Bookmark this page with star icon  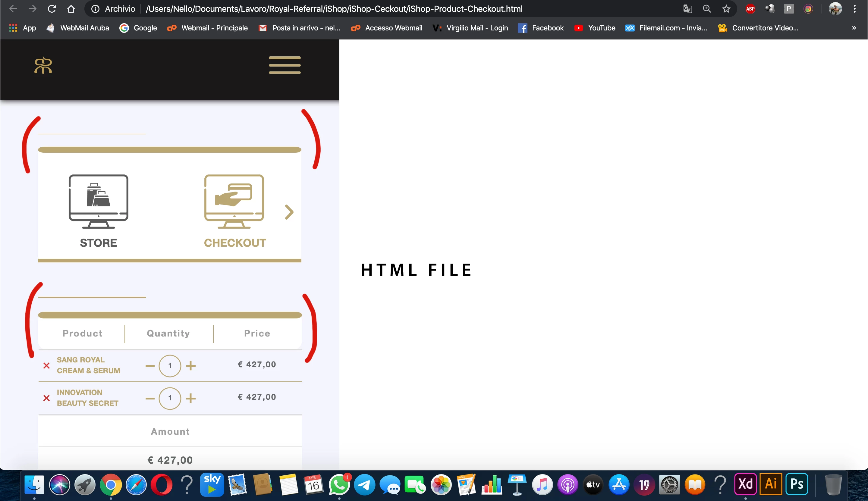[726, 9]
